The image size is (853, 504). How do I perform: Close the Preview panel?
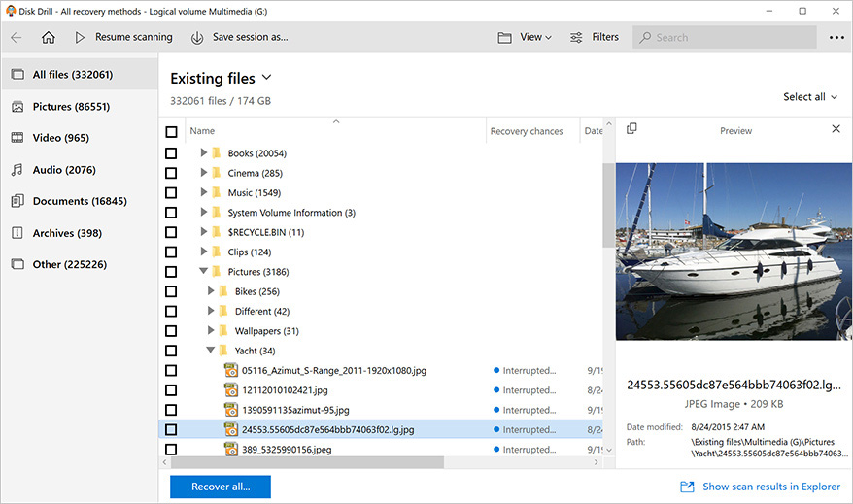(x=836, y=129)
